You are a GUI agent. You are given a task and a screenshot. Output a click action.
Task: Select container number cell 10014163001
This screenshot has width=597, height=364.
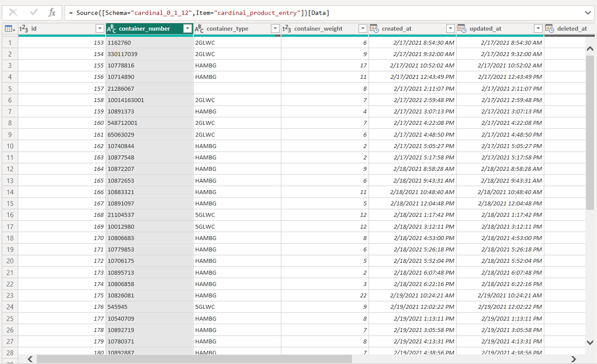149,100
